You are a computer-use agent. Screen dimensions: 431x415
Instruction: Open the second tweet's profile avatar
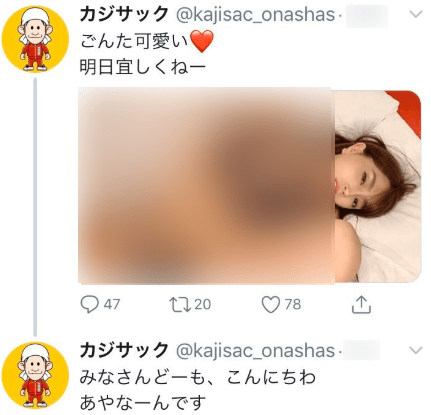(35, 376)
